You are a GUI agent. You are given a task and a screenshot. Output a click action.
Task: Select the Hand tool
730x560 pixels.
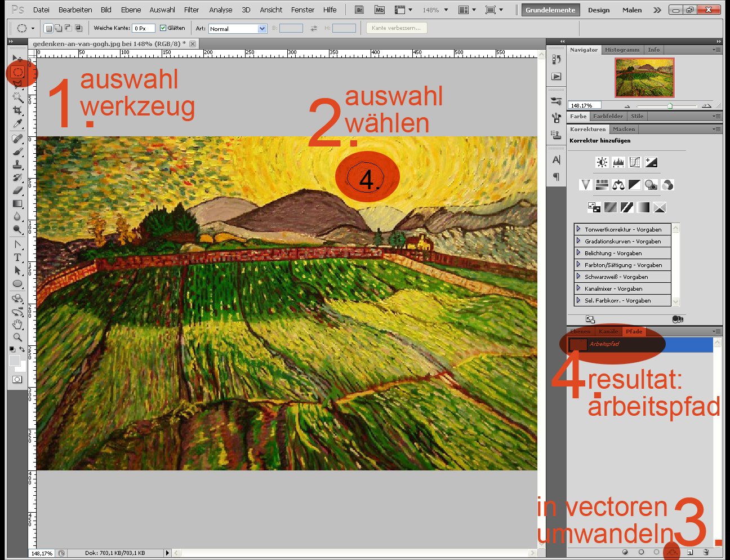17,325
